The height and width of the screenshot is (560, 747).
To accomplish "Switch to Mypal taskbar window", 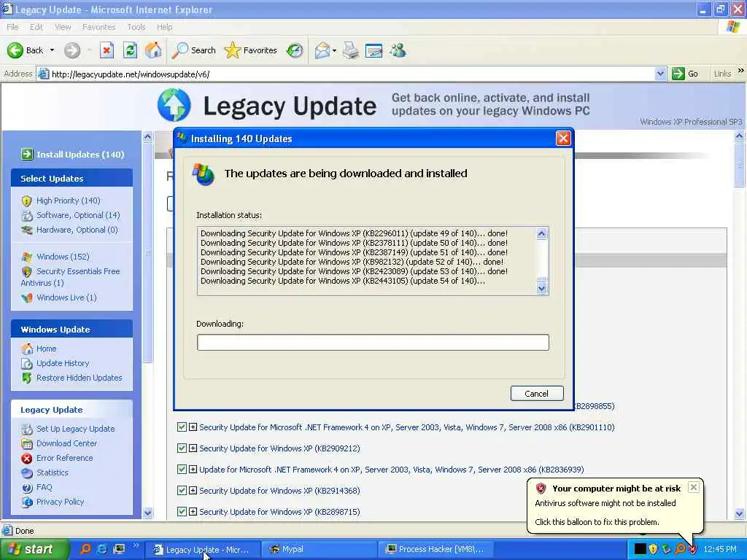I will point(320,549).
